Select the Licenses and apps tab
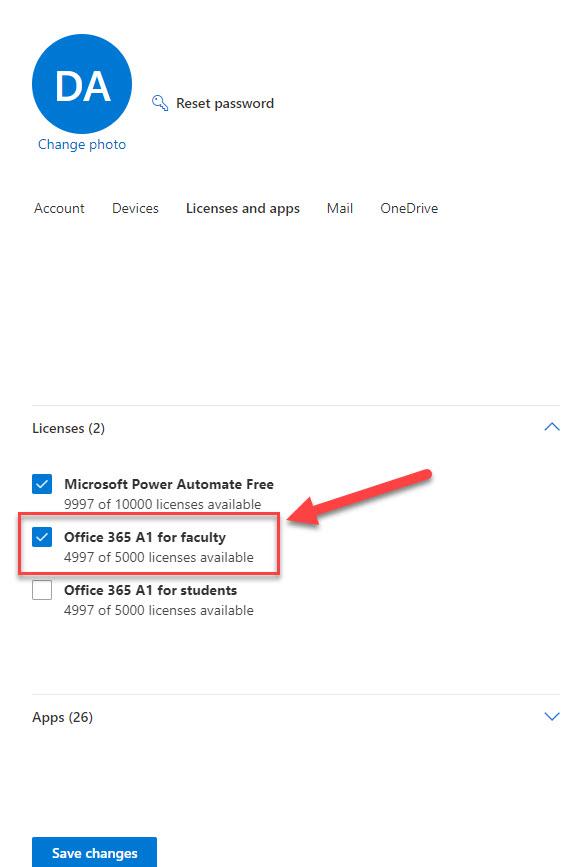Viewport: 574px width, 867px height. tap(243, 208)
